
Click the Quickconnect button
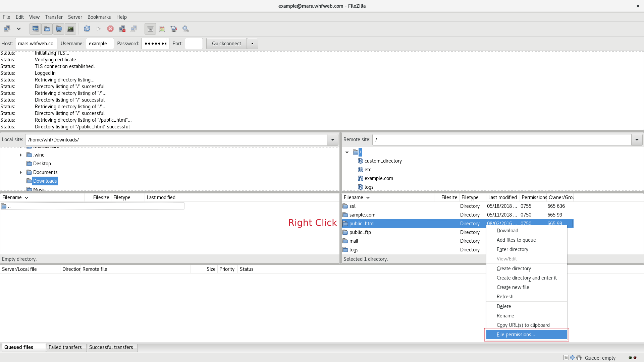226,43
